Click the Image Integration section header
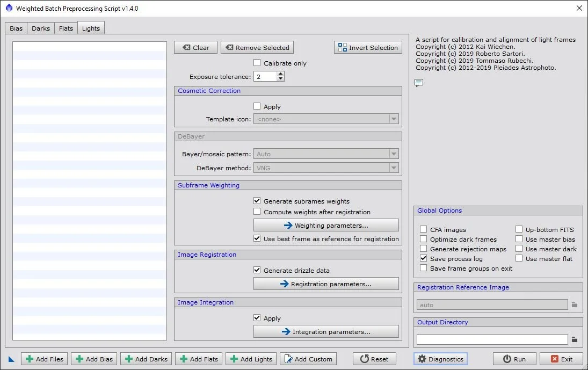This screenshot has height=370, width=588. point(288,302)
